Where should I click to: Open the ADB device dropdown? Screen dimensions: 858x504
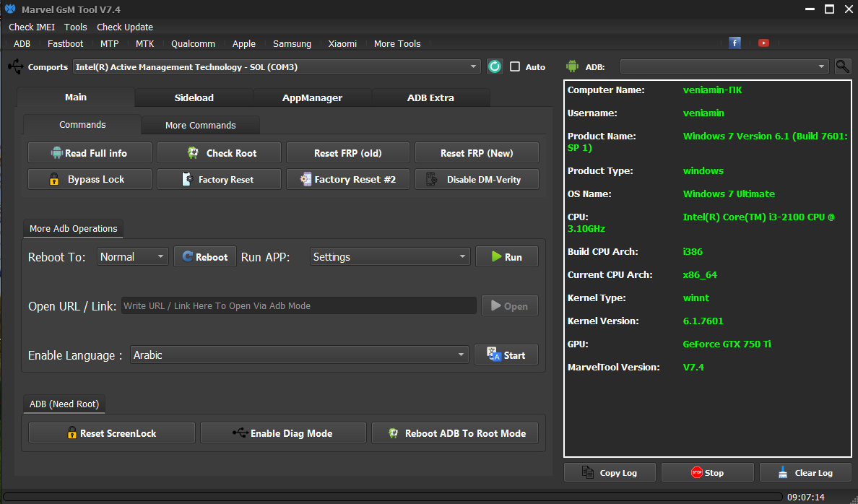click(724, 66)
